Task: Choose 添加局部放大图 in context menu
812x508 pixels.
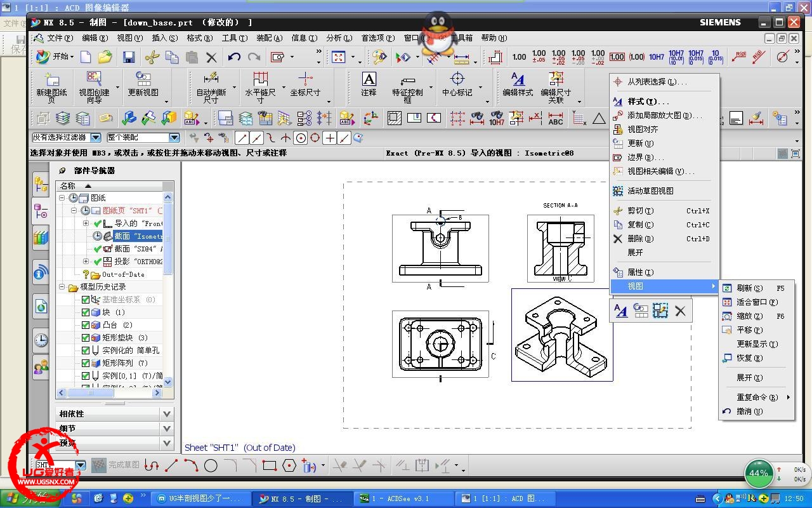Action: click(664, 116)
